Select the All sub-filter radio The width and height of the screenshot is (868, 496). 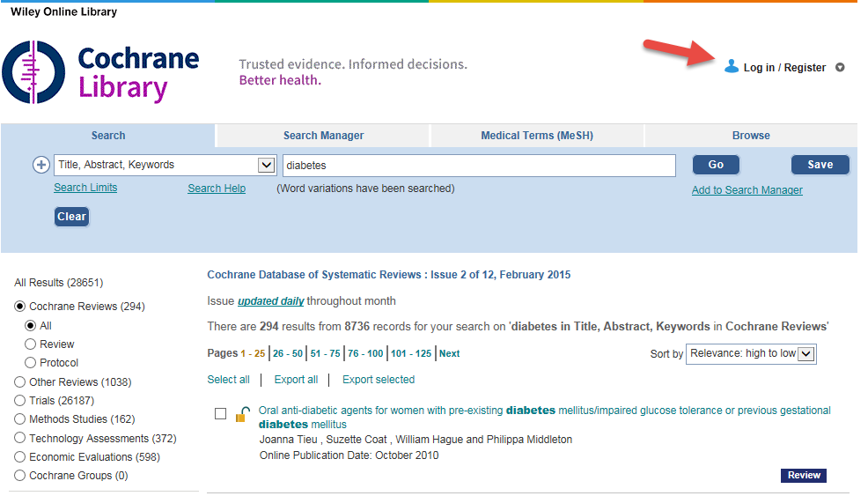pos(31,325)
